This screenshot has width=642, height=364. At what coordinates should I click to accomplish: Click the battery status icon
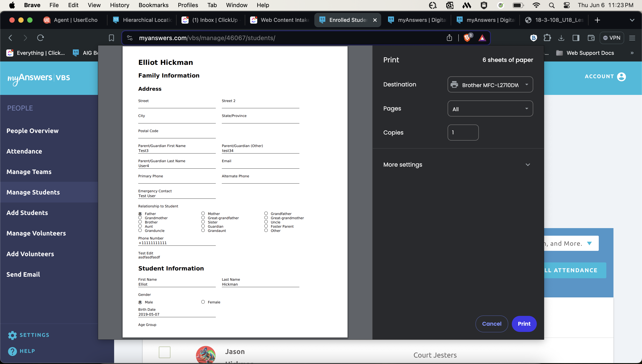point(518,5)
